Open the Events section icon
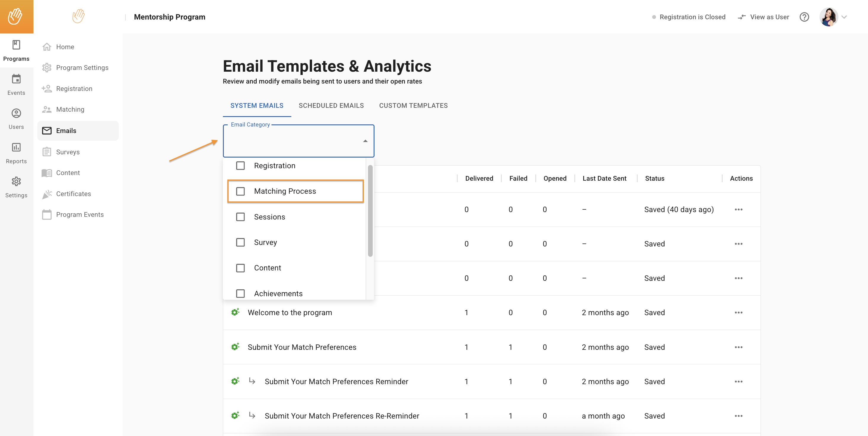 click(16, 79)
